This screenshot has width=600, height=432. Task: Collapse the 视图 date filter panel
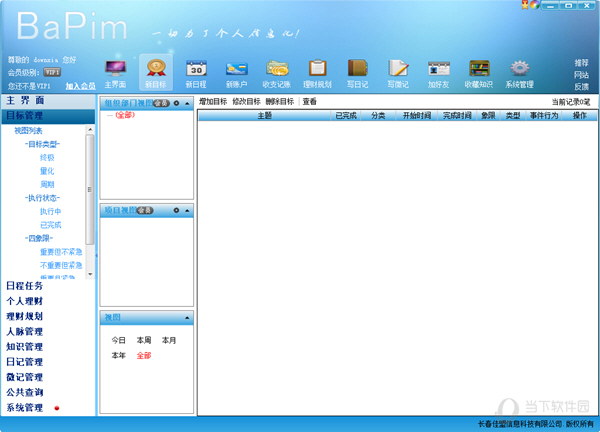(187, 318)
